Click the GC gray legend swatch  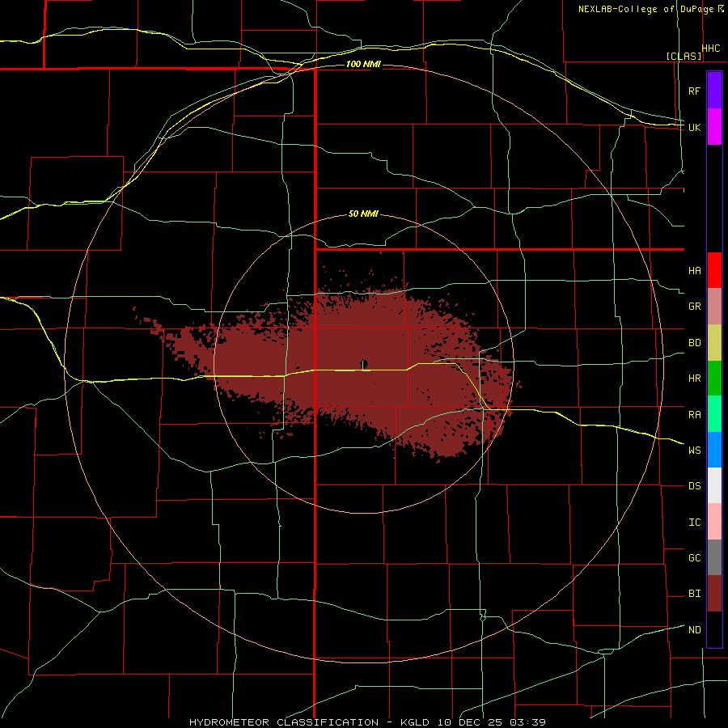[x=714, y=557]
